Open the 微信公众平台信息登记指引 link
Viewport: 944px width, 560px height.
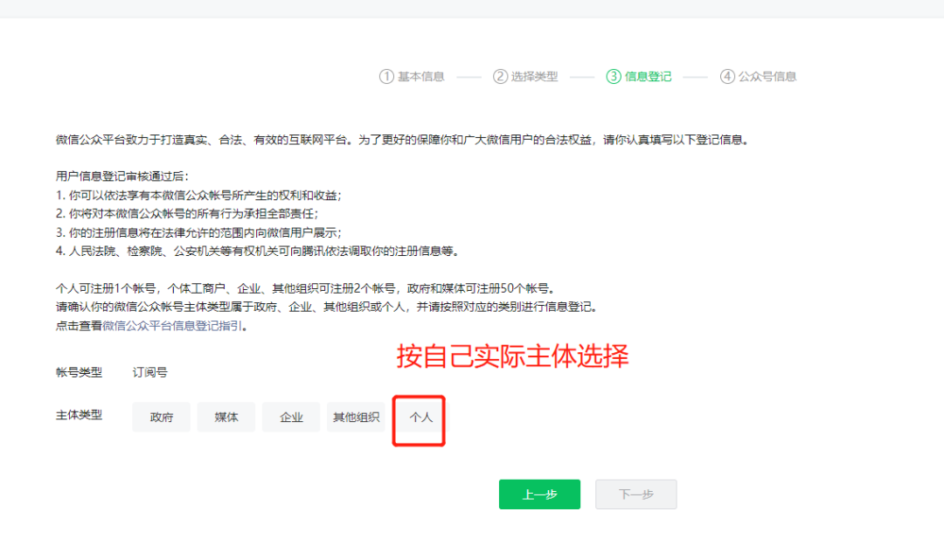172,325
